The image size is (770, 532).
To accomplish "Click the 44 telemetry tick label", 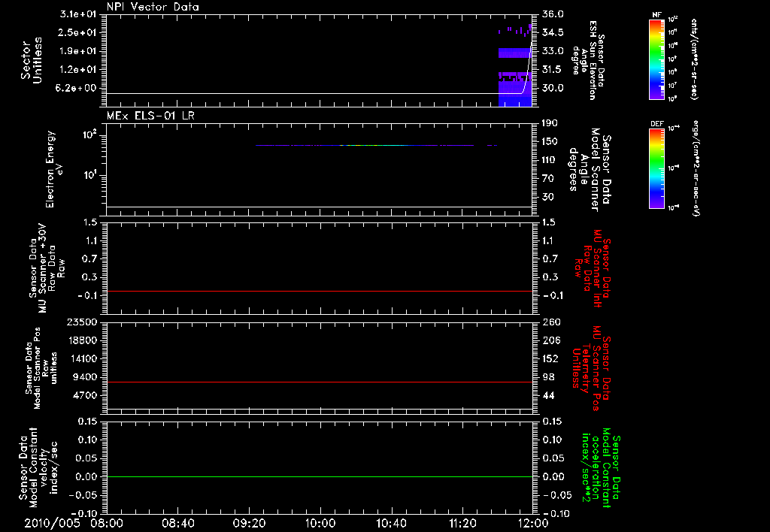I will tap(548, 395).
